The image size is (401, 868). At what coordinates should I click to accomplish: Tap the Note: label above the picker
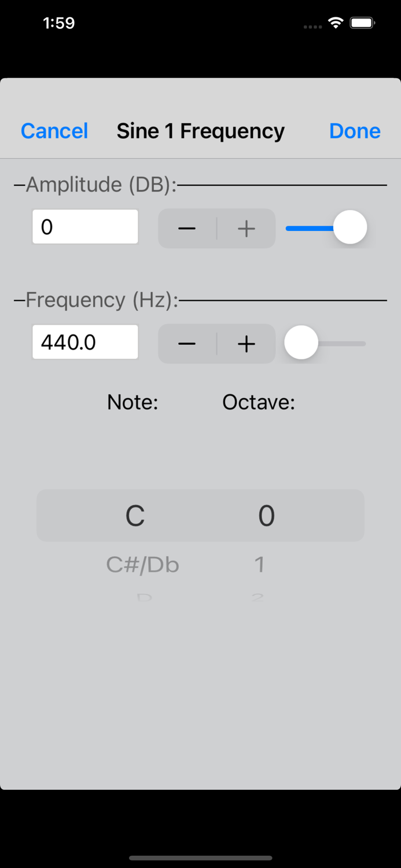tap(132, 402)
